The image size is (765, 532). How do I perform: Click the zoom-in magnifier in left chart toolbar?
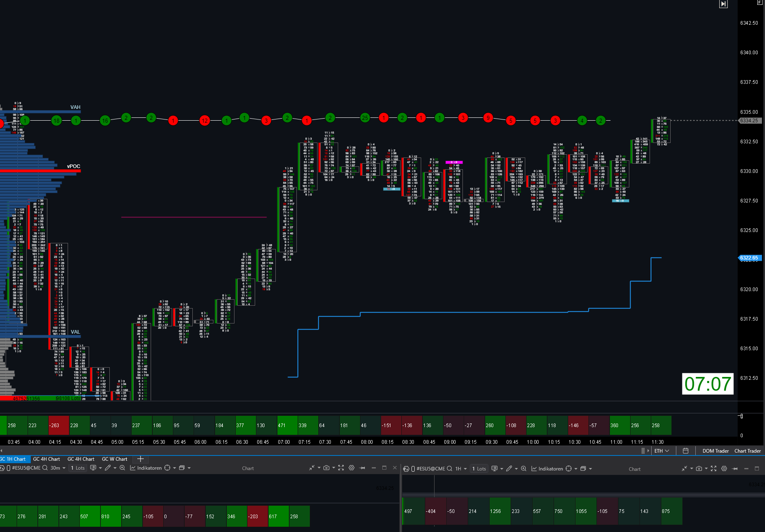coord(122,468)
